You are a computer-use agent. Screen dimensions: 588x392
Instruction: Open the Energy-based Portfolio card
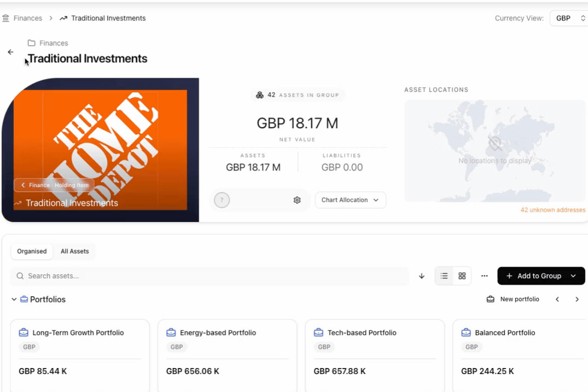pyautogui.click(x=227, y=356)
